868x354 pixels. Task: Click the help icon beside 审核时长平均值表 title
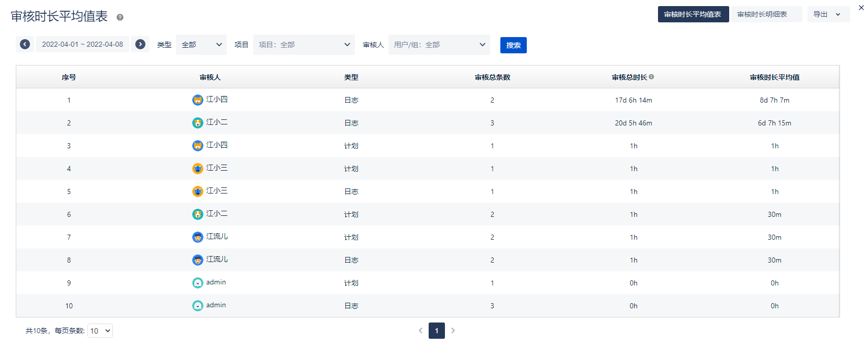point(120,17)
